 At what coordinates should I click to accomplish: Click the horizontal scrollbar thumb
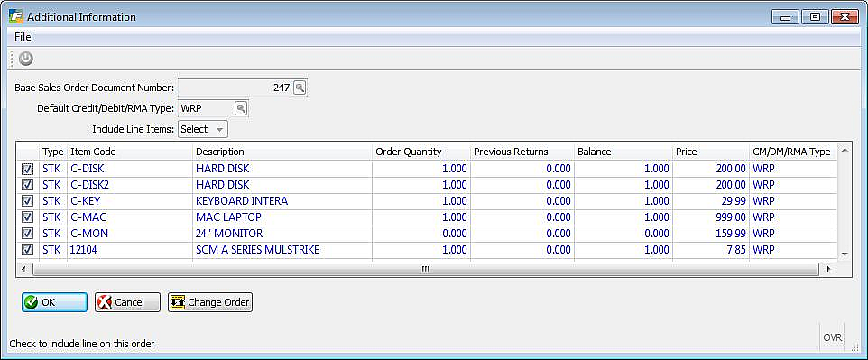pyautogui.click(x=425, y=269)
